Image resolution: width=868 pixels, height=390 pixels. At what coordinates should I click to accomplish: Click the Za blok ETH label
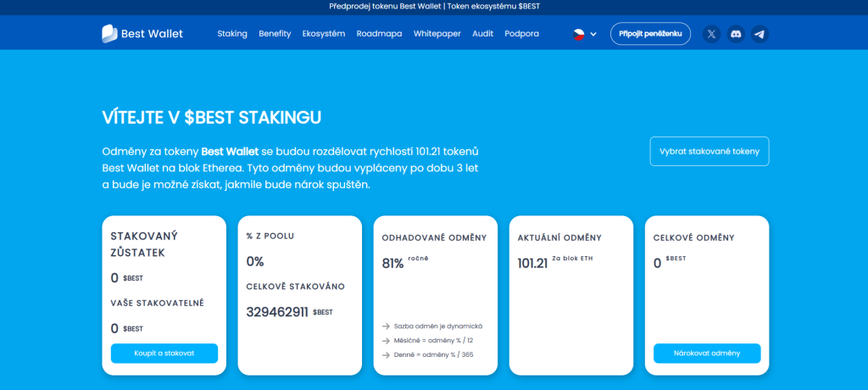[x=572, y=259]
